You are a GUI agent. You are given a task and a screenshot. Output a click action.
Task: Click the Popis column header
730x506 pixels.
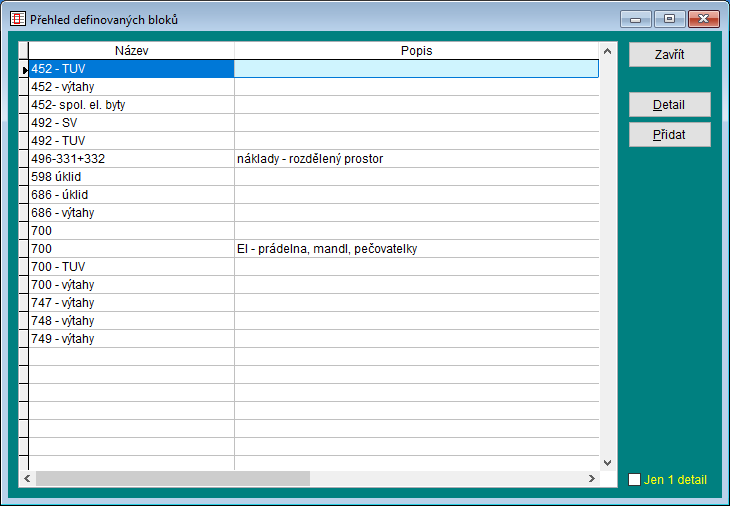pyautogui.click(x=416, y=50)
